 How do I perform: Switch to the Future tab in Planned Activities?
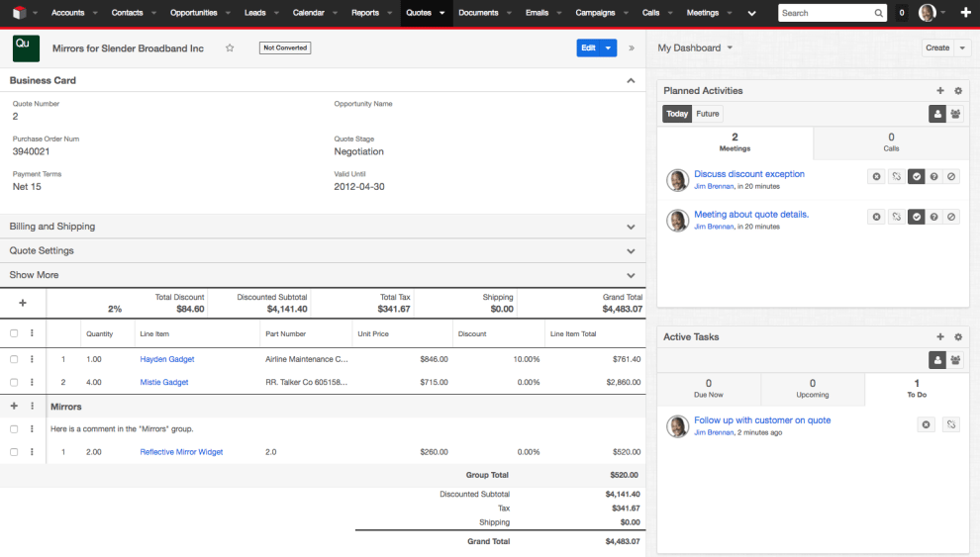(707, 114)
